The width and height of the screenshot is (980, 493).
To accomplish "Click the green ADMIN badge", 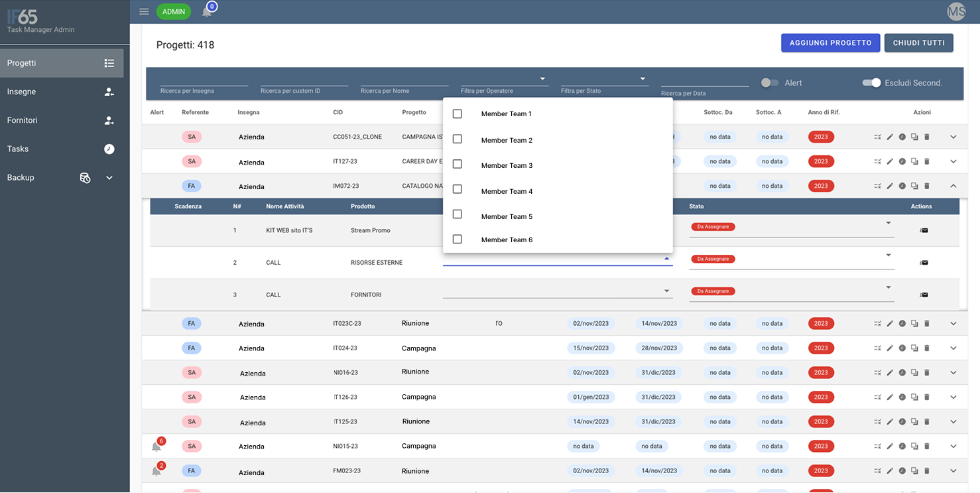I will (174, 11).
